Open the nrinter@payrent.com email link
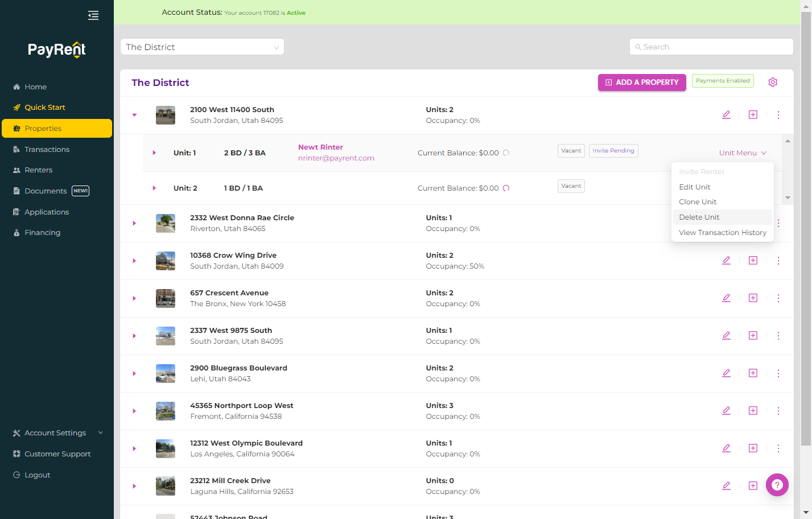Viewport: 812px width, 519px height. [x=336, y=158]
